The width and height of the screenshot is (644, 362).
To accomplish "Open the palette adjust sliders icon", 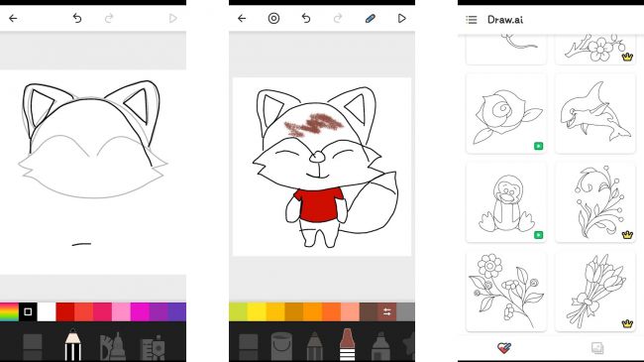I will pos(386,311).
